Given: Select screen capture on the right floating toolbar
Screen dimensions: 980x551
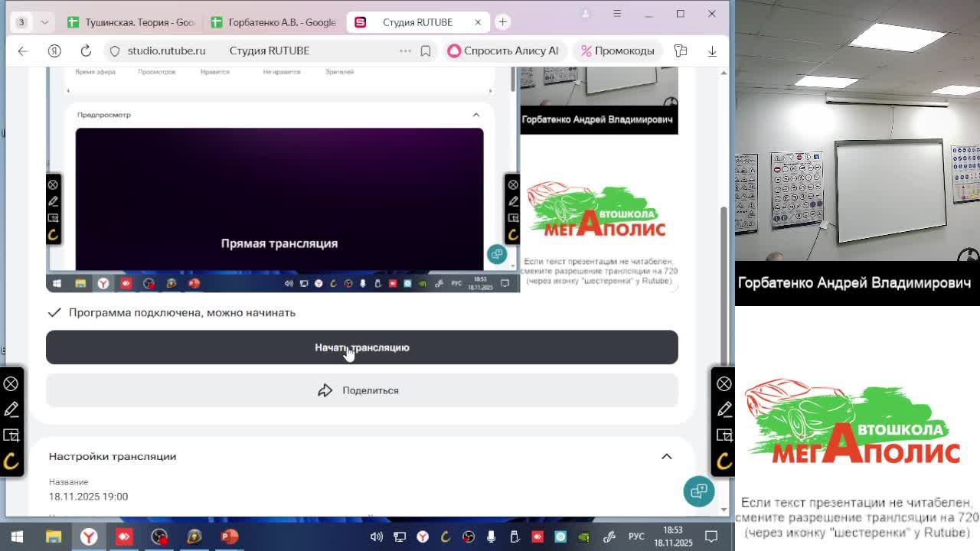Looking at the screenshot, I should click(724, 435).
